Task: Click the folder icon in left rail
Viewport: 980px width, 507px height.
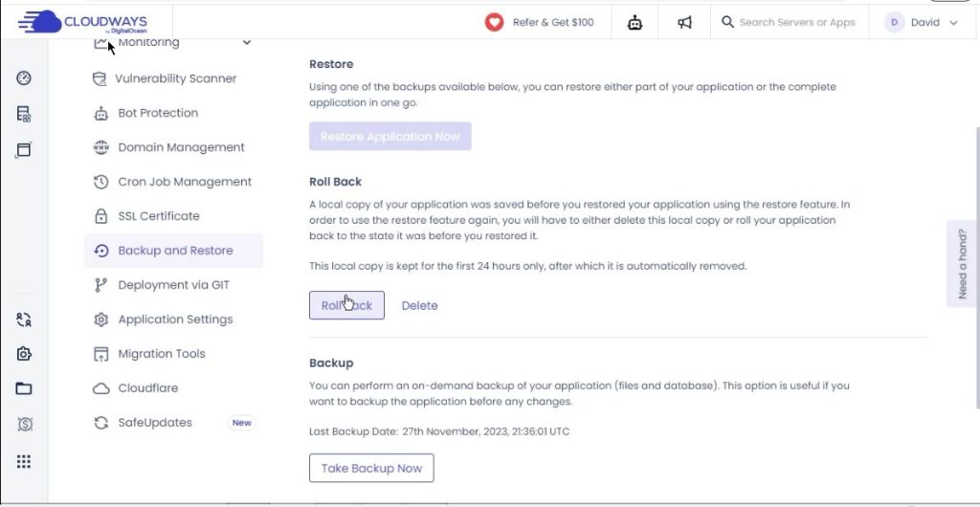Action: [24, 388]
